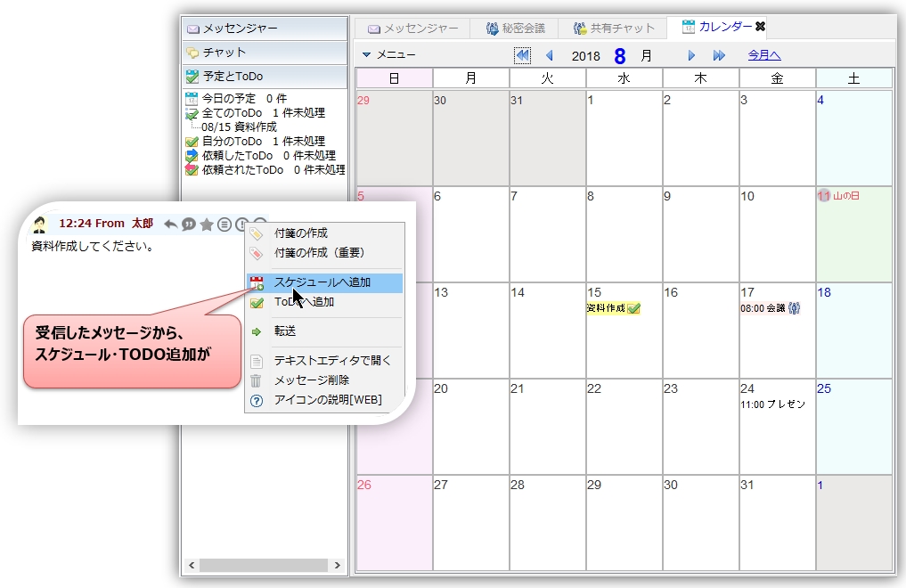Collapse the 予定とToDo sidebar section
Screen dimensions: 906x588
tap(264, 77)
